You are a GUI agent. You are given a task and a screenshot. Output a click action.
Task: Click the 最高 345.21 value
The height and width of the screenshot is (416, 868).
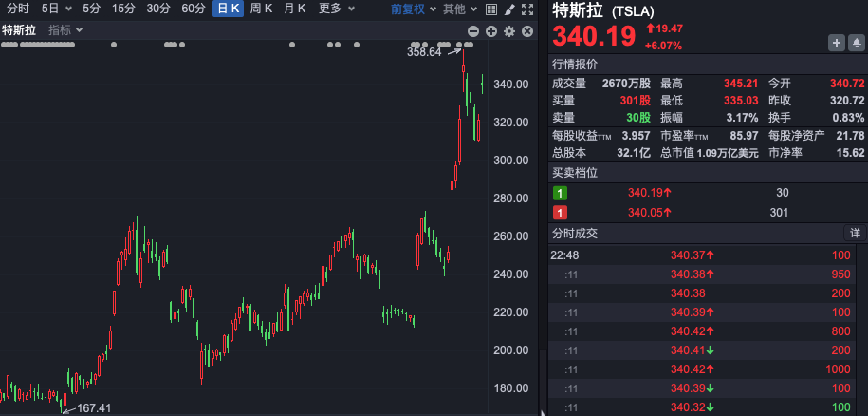741,85
